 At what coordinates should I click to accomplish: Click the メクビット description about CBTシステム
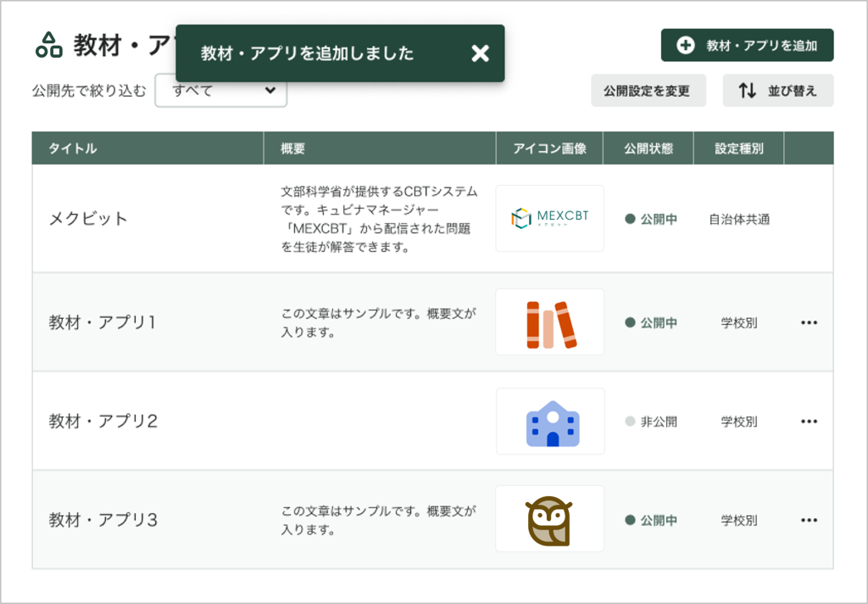[x=379, y=219]
